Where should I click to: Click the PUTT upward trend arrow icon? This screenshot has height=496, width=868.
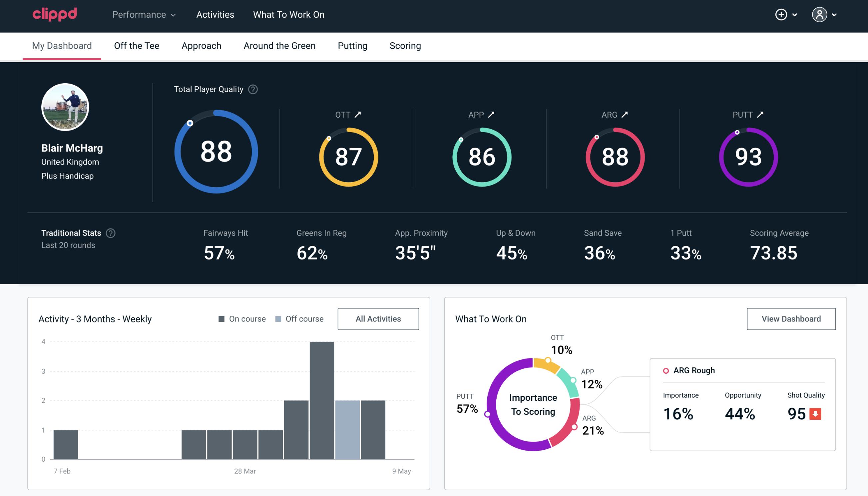click(x=761, y=115)
